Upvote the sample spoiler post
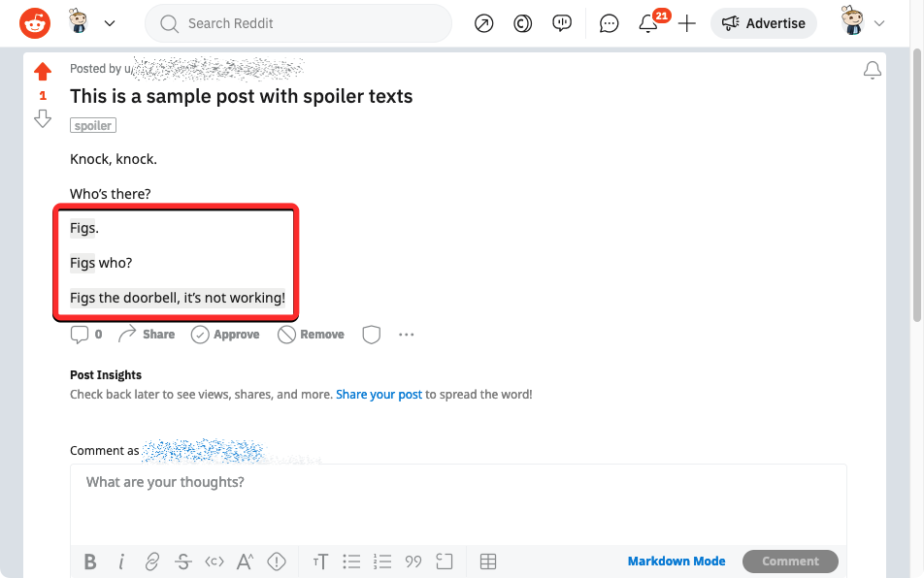 (x=43, y=72)
